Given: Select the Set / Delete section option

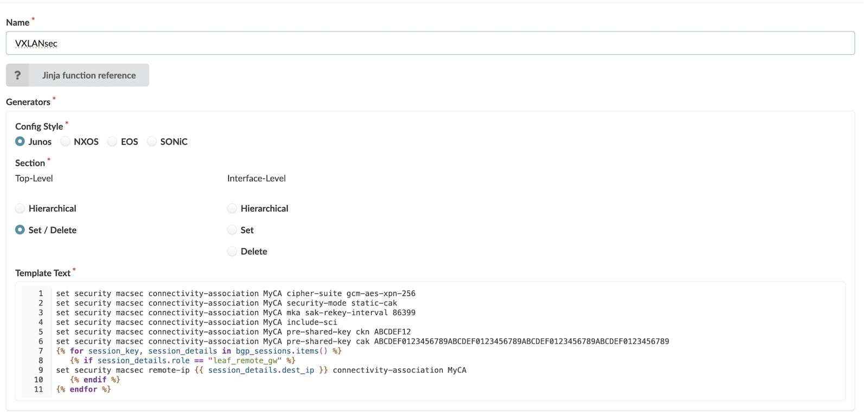Looking at the screenshot, I should click(x=20, y=230).
